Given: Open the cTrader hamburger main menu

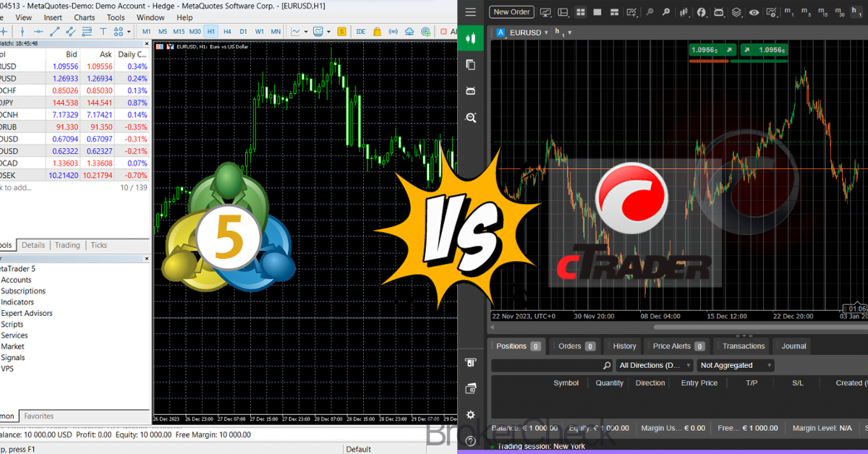Looking at the screenshot, I should (471, 12).
